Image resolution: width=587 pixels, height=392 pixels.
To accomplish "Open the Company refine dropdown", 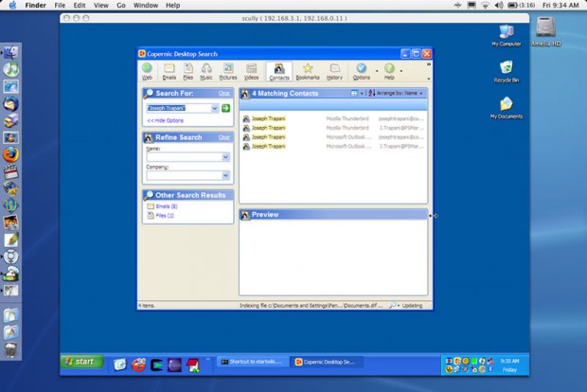I will pos(225,175).
